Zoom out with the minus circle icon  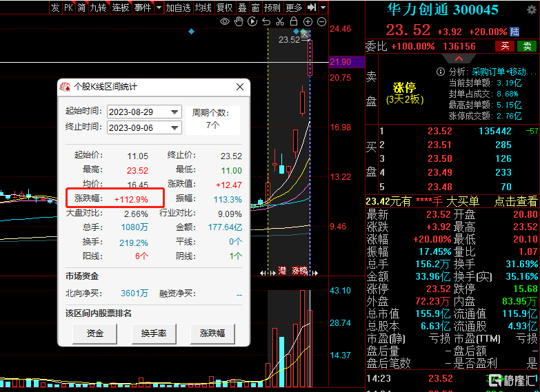[x=321, y=22]
